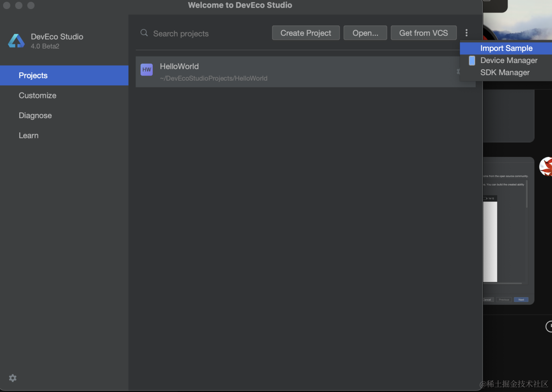This screenshot has height=392, width=552.
Task: Click the Create Project button
Action: coord(306,33)
